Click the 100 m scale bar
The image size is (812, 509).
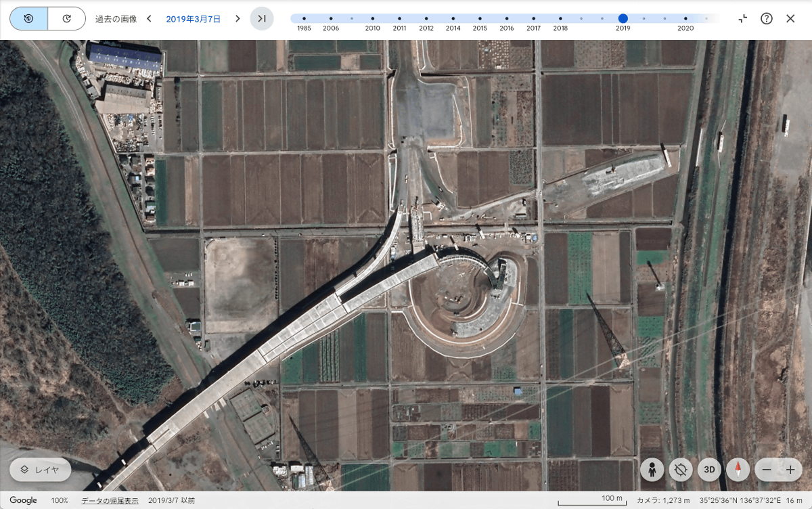593,500
